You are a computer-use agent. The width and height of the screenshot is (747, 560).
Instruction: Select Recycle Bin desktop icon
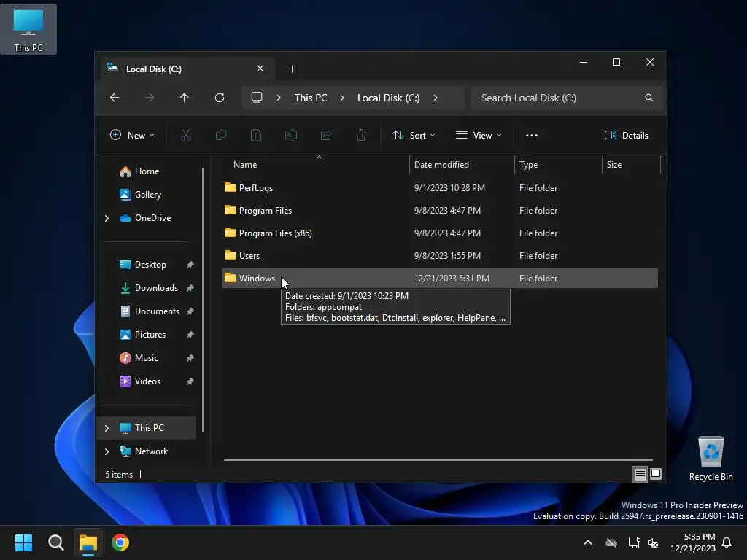[x=711, y=459]
